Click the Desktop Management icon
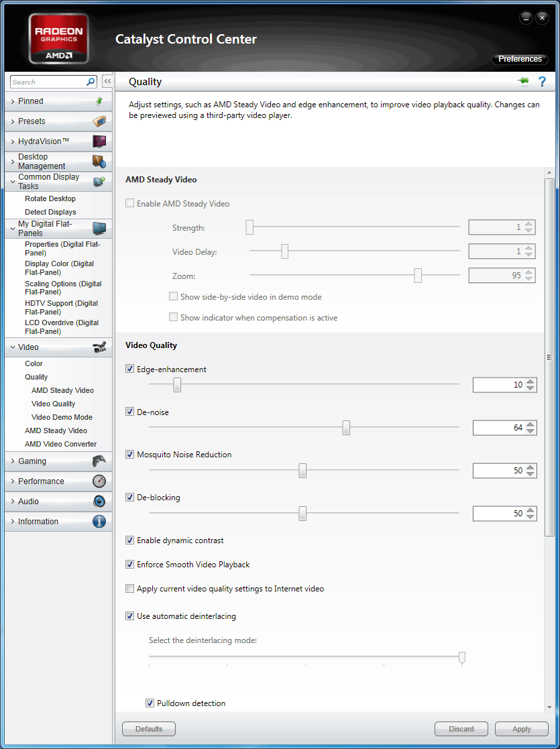 tap(99, 162)
